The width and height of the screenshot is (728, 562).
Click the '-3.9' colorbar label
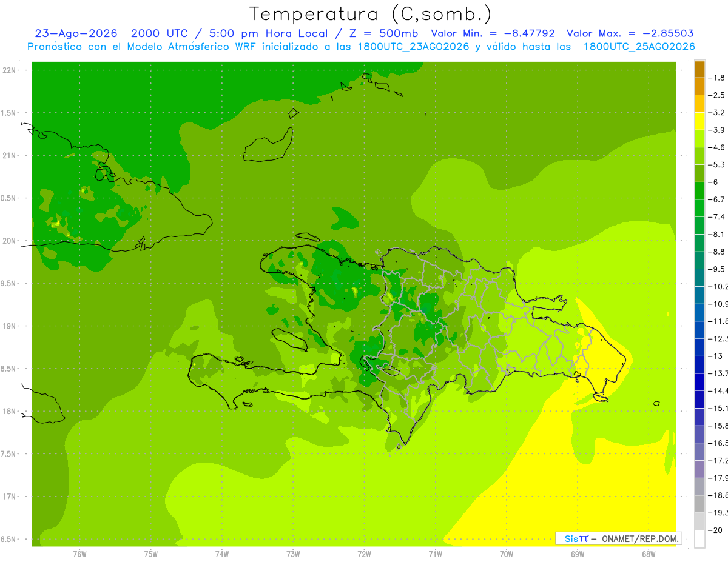click(717, 130)
